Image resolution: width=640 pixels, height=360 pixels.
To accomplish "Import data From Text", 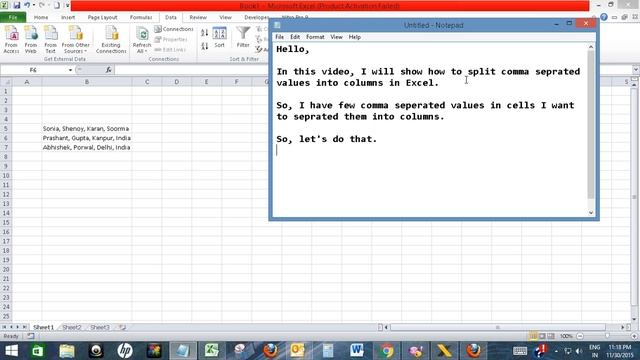I will [x=50, y=39].
